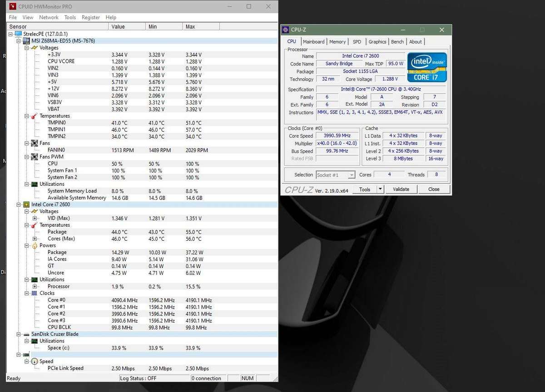Collapse the SanDisk Cruzer Blade node
Screen dimensions: 545x392
(19, 334)
